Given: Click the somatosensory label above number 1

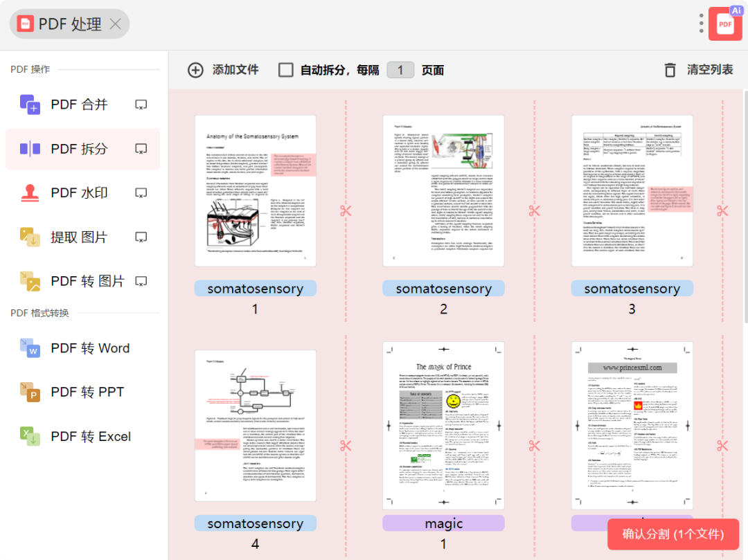Looking at the screenshot, I should [256, 289].
